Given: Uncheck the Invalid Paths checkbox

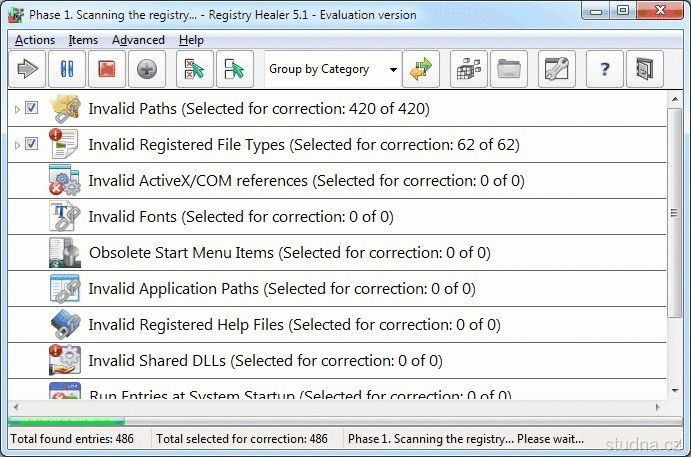Looking at the screenshot, I should pyautogui.click(x=31, y=108).
